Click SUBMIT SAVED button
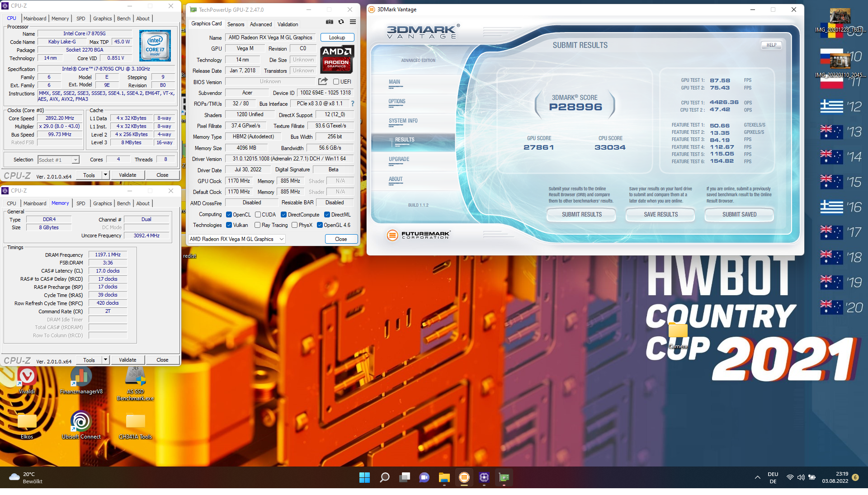 pyautogui.click(x=739, y=215)
